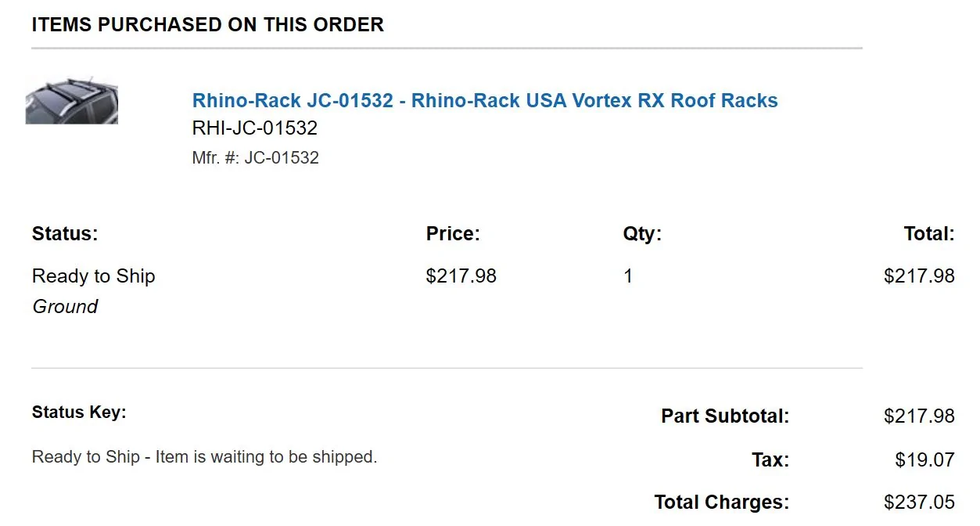This screenshot has width=980, height=526.
Task: Click the quantity value 1
Action: (x=628, y=276)
